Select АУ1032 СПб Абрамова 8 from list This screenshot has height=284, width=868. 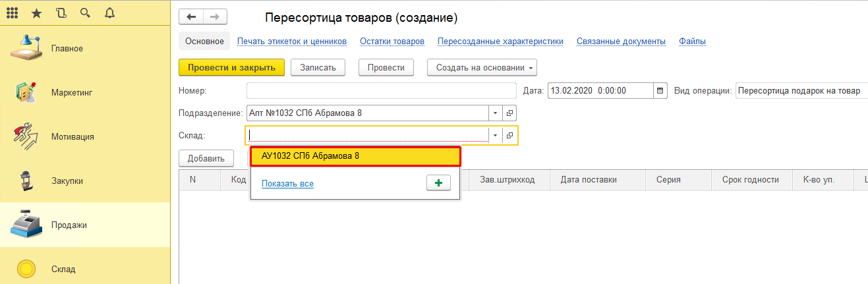pos(355,156)
